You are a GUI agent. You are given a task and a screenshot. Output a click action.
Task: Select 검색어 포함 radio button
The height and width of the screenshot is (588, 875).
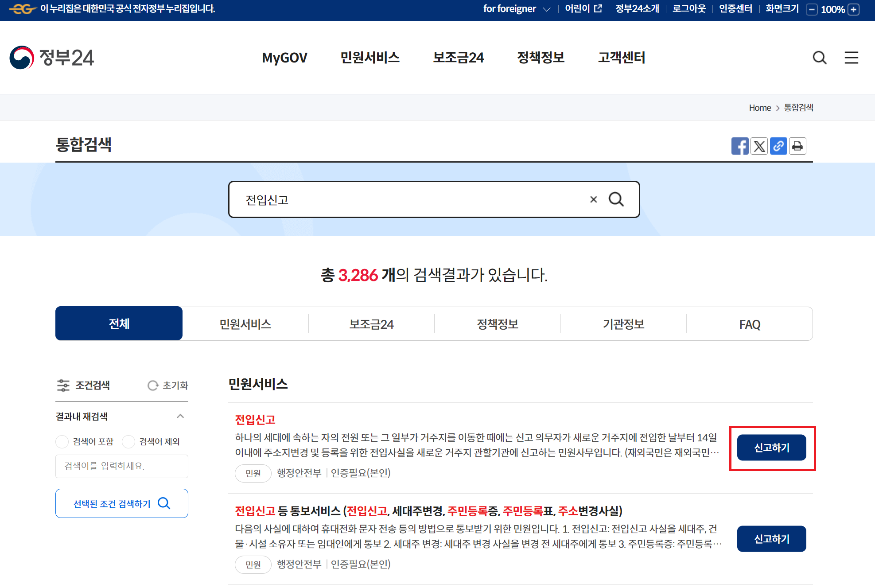point(62,441)
